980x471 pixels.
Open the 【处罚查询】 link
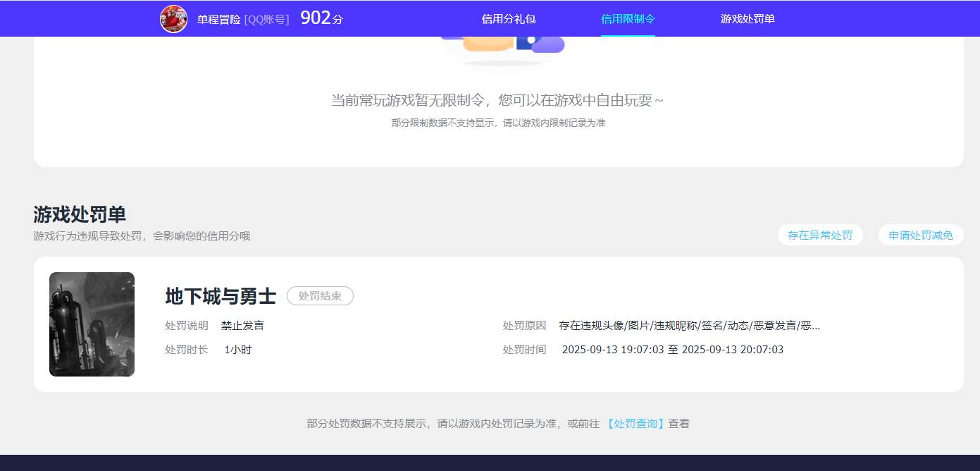[635, 423]
